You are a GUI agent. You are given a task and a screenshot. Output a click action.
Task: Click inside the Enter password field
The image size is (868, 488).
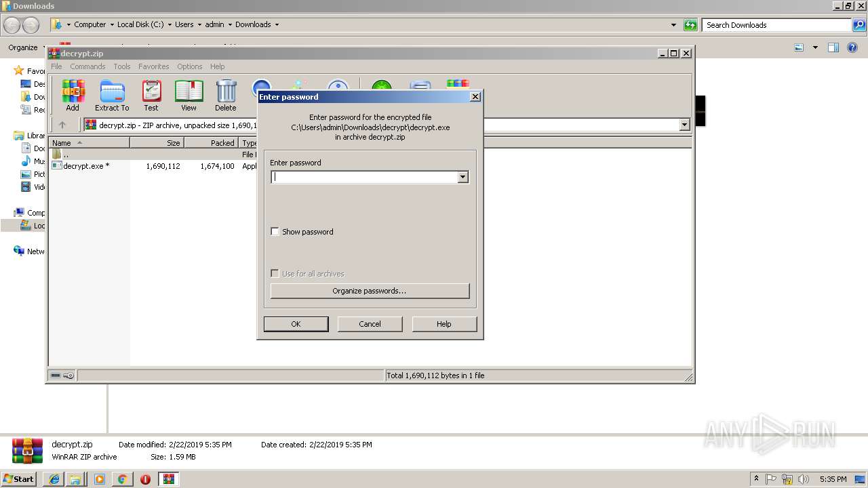[x=364, y=177]
